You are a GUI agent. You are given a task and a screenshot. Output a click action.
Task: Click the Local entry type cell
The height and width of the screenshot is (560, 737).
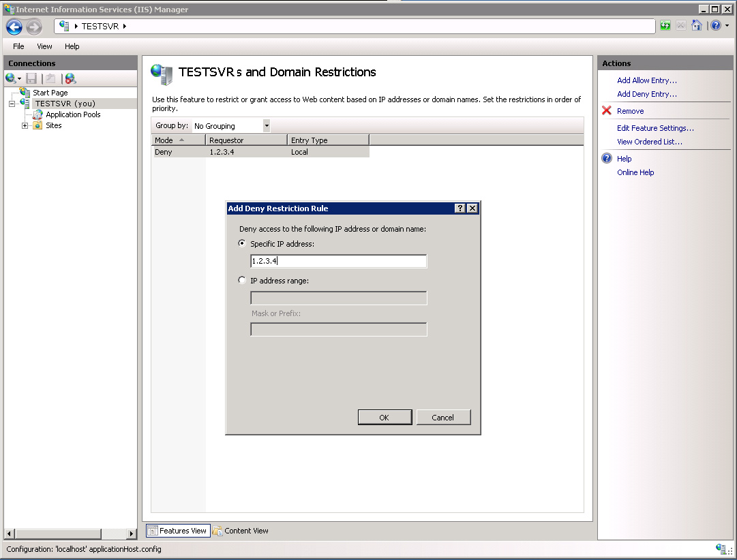pos(299,152)
